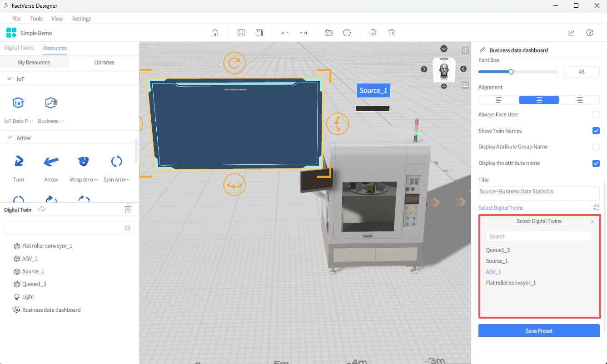Click the home icon in the toolbar

[215, 33]
